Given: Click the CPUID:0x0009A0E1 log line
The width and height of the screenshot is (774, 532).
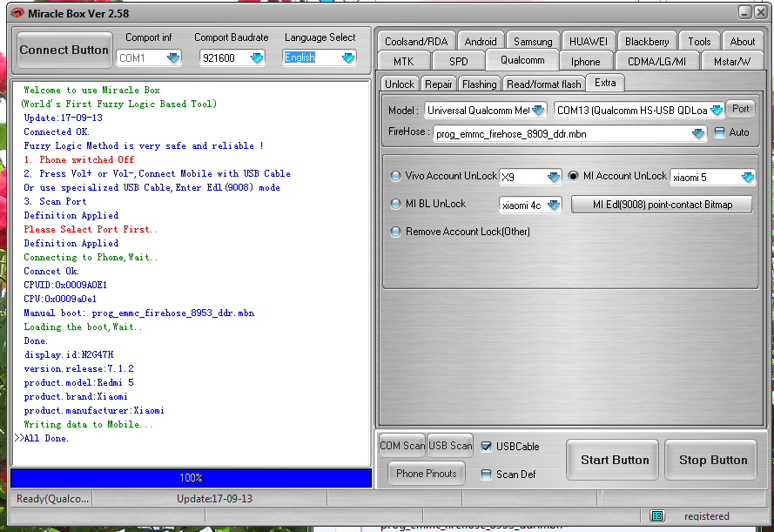Looking at the screenshot, I should 65,285.
